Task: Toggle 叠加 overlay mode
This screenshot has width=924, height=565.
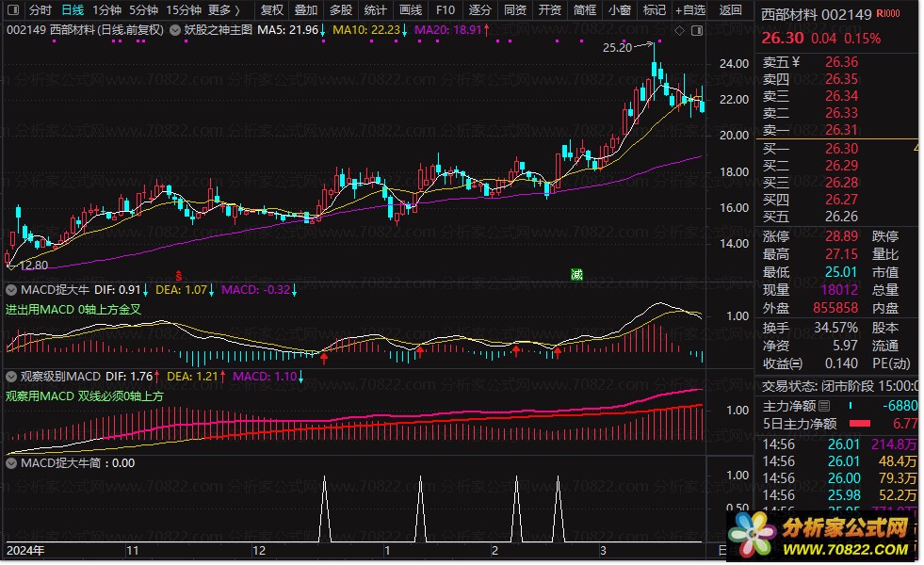Action: (x=305, y=10)
